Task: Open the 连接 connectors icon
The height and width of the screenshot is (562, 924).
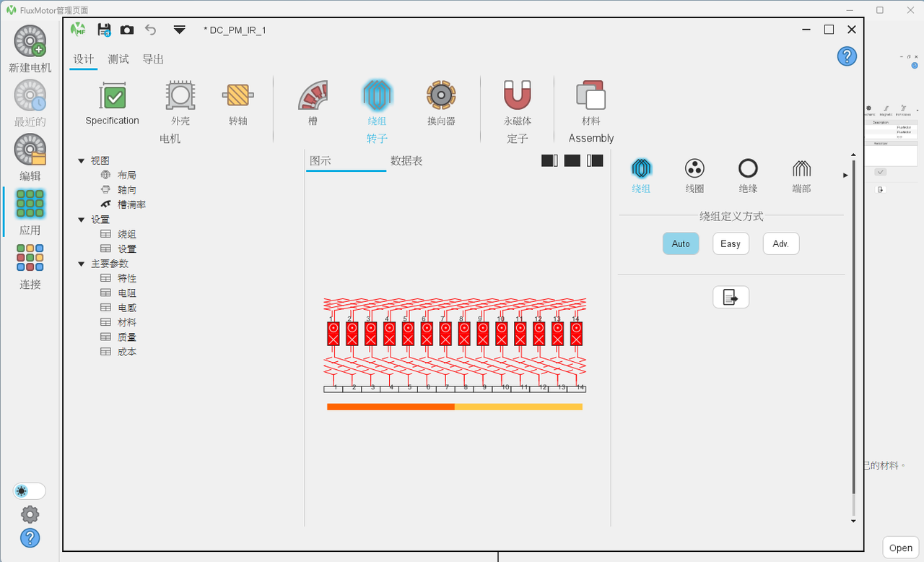Action: pos(30,258)
